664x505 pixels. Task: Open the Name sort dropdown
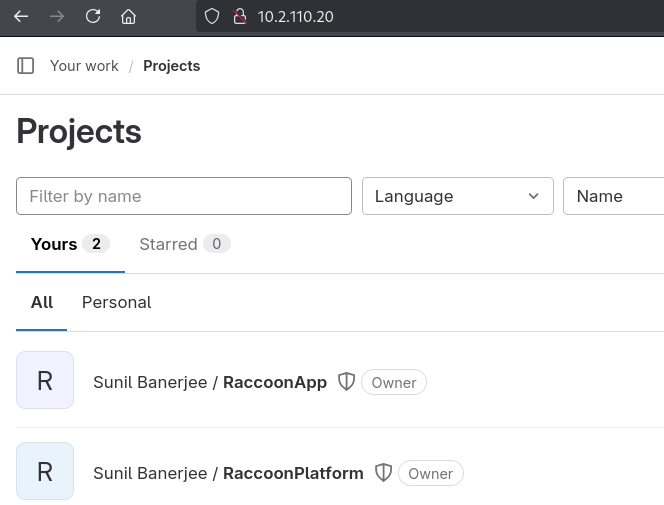coord(613,196)
